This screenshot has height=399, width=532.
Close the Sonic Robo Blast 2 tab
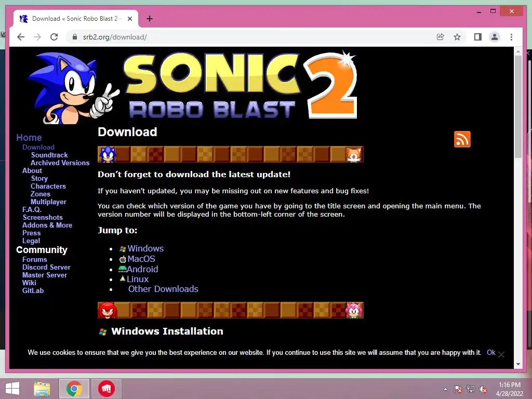[129, 19]
